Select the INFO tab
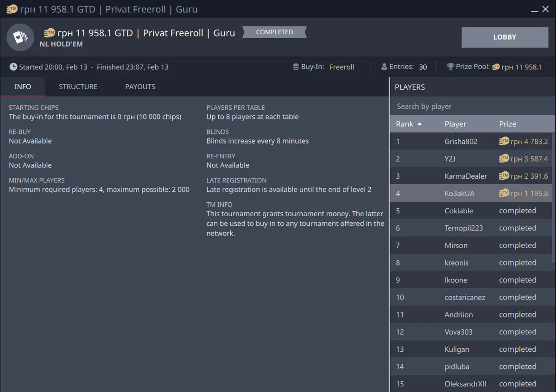The height and width of the screenshot is (392, 556). (x=23, y=87)
